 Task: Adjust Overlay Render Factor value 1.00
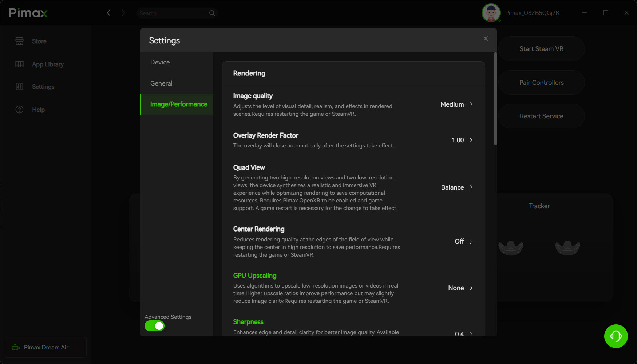462,140
